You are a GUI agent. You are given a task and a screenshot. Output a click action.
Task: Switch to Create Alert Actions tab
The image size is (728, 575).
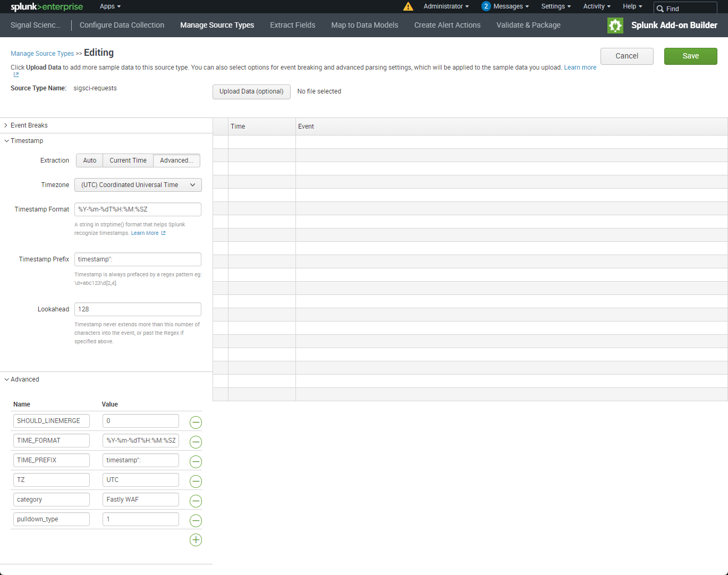coord(447,25)
